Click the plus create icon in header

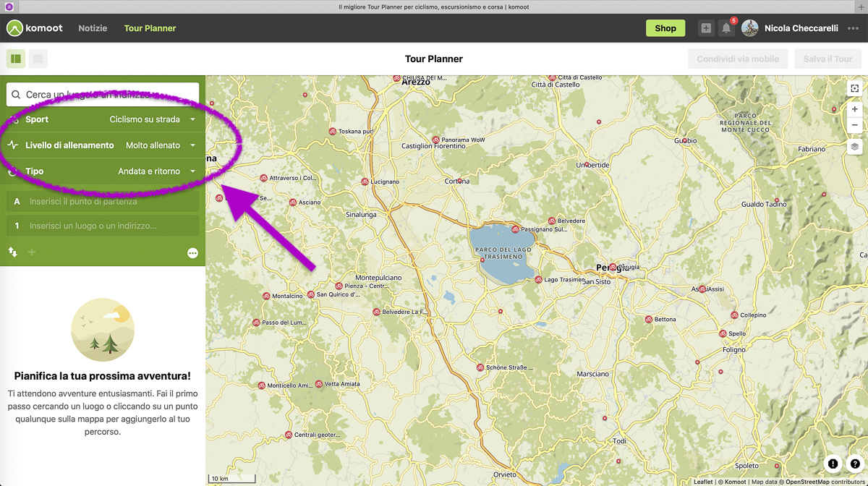(x=706, y=28)
